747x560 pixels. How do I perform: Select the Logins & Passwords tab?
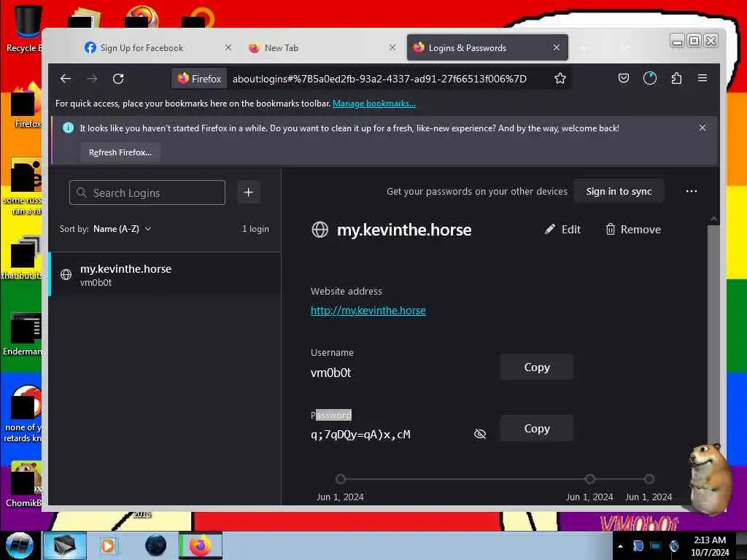pyautogui.click(x=487, y=47)
